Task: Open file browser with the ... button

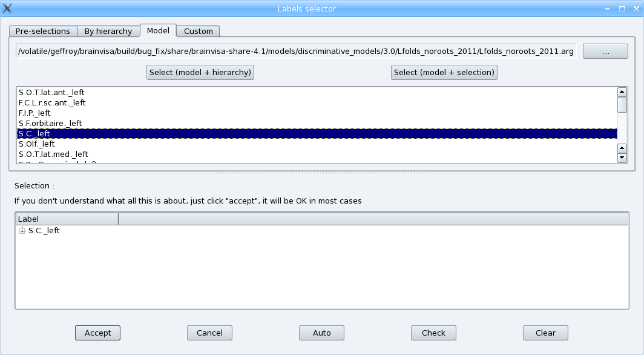Action: 605,52
